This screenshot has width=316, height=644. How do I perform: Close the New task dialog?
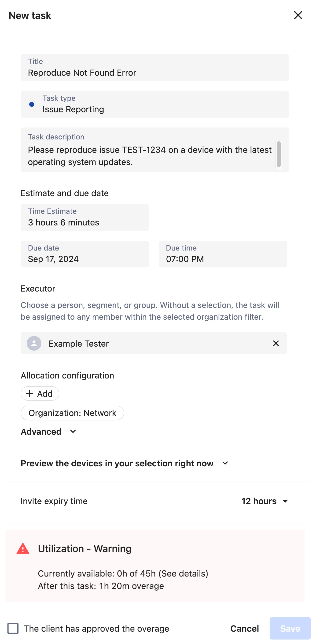(x=298, y=15)
